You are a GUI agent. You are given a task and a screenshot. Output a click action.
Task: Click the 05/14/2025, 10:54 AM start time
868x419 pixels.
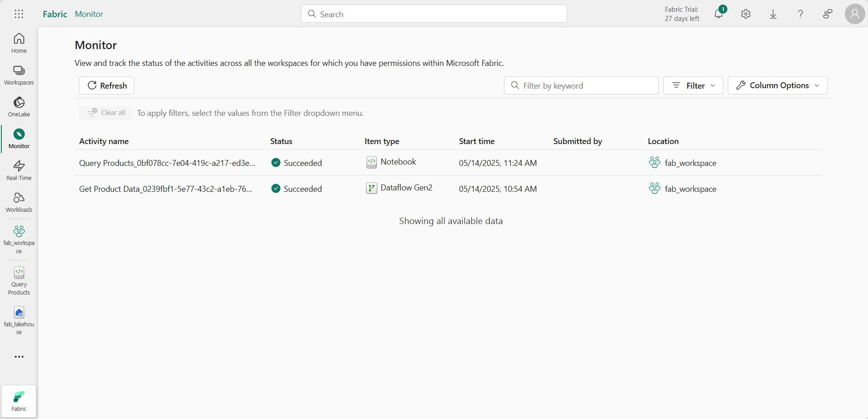(x=498, y=189)
